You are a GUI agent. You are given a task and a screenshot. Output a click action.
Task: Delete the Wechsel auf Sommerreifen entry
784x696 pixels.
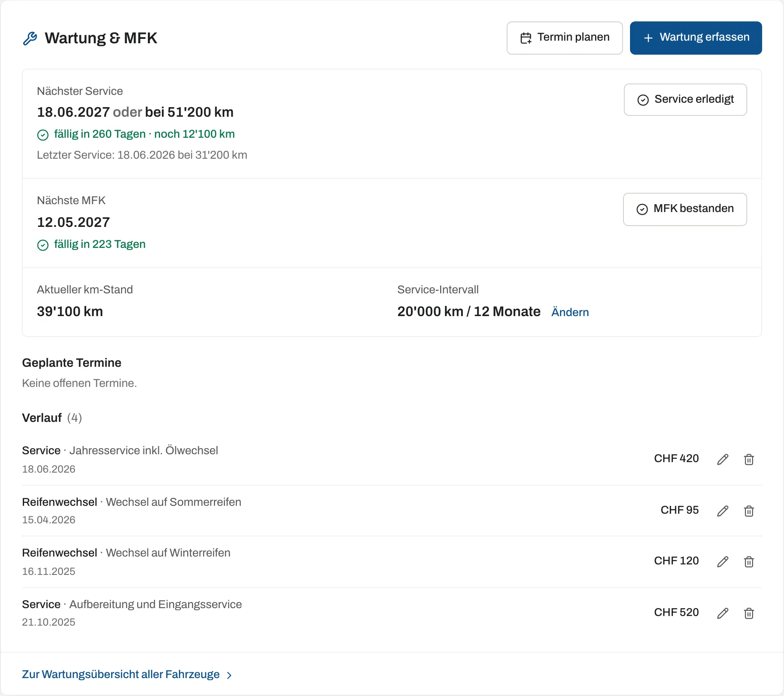tap(749, 511)
